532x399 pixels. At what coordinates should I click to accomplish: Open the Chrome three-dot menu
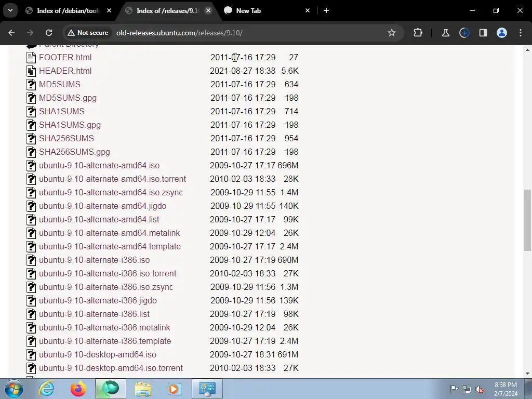521,33
